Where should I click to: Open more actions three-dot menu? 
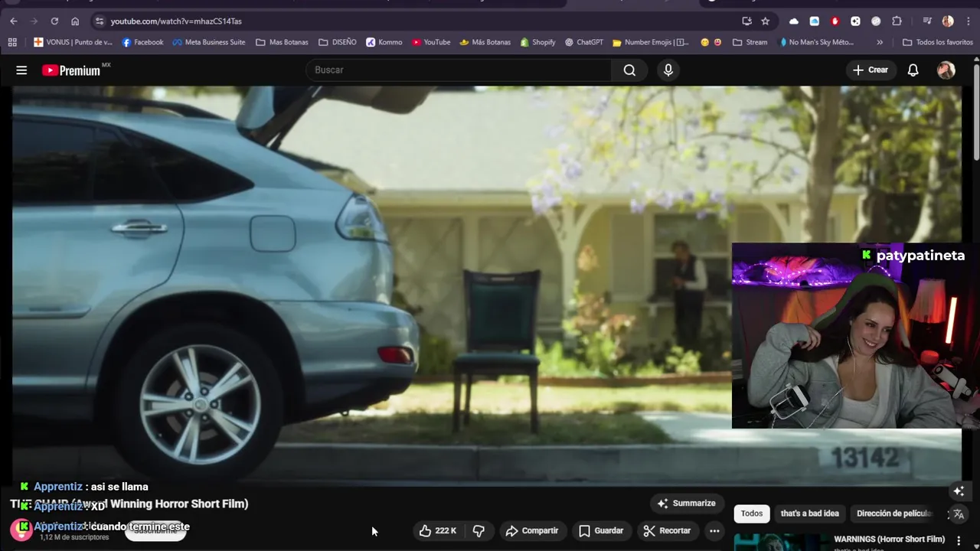(714, 530)
